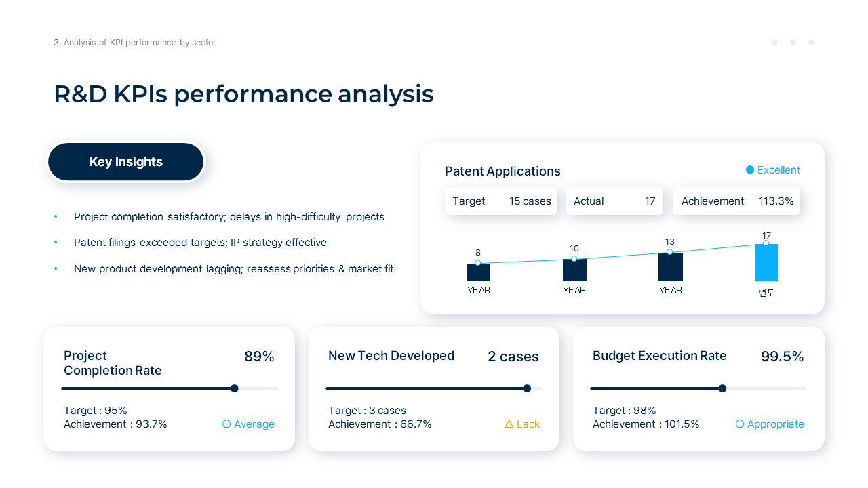Click the Appropriate circle status icon
Viewport: 868px width, 488px height.
(740, 424)
